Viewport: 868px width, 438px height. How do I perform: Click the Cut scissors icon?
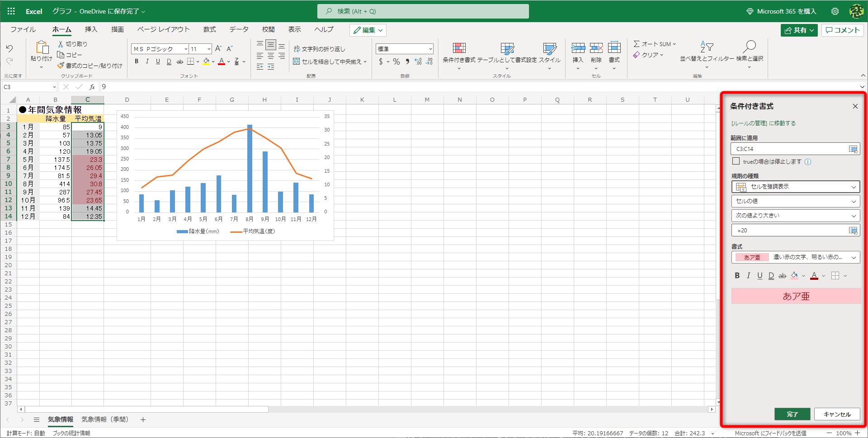(61, 44)
